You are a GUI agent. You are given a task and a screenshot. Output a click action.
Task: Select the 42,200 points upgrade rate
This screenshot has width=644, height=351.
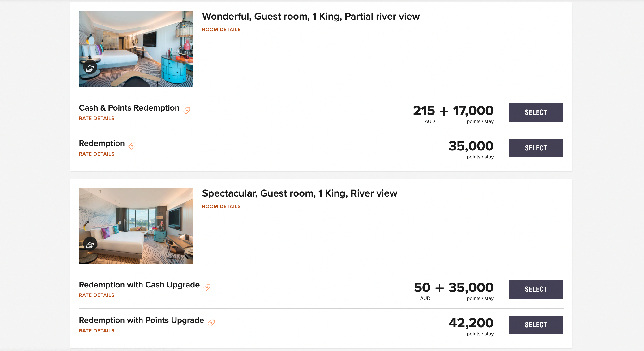tap(536, 325)
